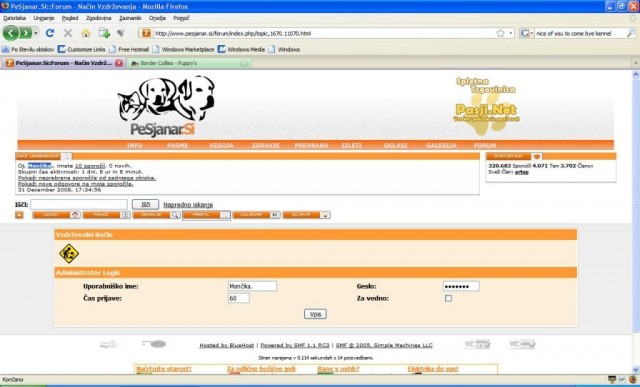Image resolution: width=640 pixels, height=387 pixels.
Task: Click the Pasji.Net paw shop banner
Action: coord(486,106)
